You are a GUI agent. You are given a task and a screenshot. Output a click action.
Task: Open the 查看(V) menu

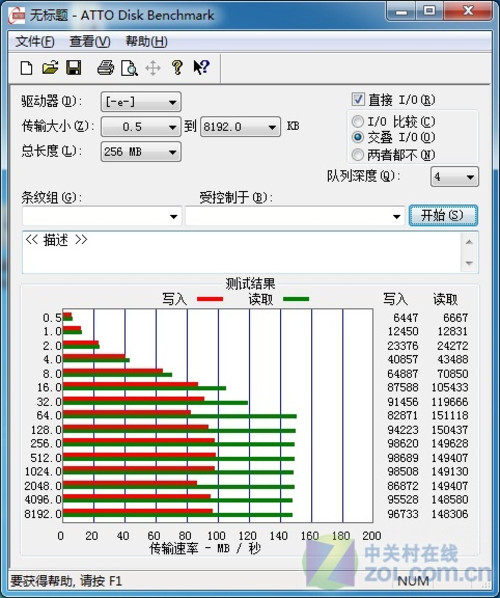point(90,42)
